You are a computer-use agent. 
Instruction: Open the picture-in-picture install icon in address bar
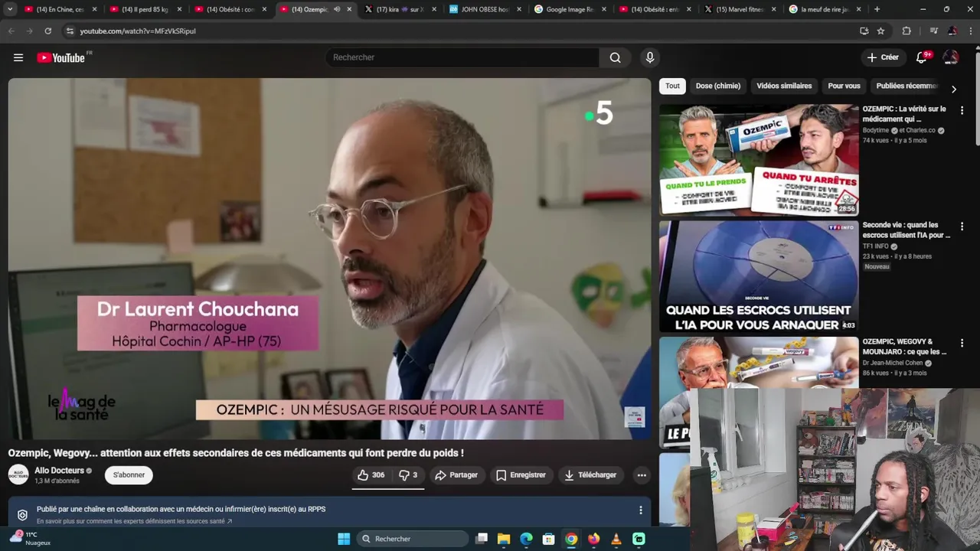864,31
